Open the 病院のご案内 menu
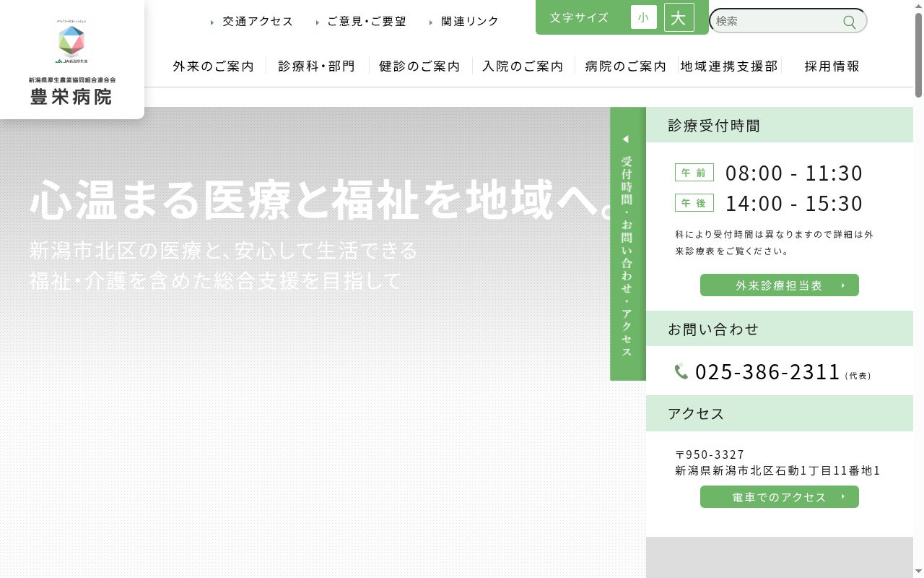 coord(626,66)
